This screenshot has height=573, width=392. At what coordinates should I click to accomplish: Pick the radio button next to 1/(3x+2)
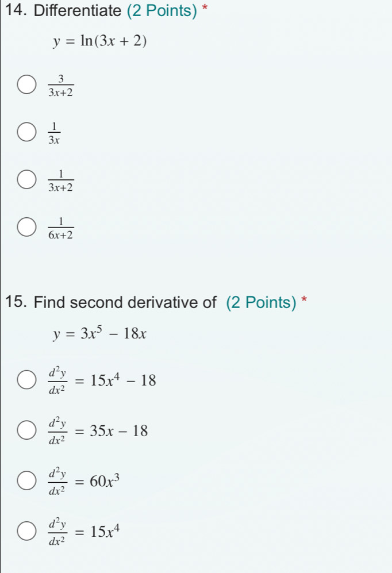pyautogui.click(x=26, y=182)
